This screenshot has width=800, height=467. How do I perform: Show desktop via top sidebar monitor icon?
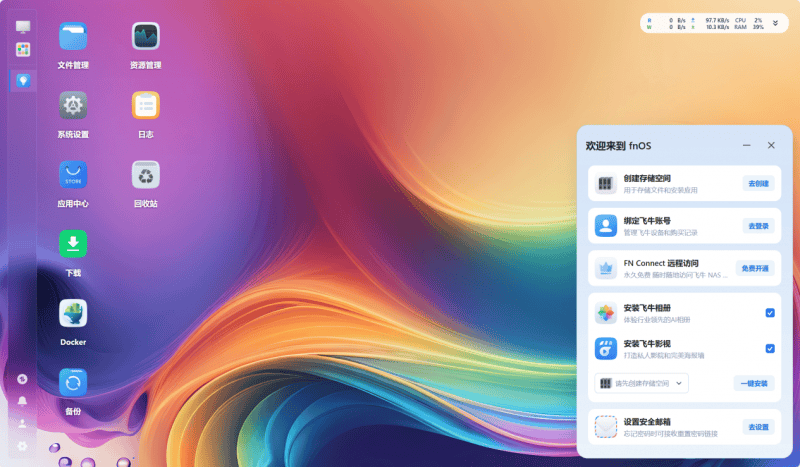coord(23,26)
